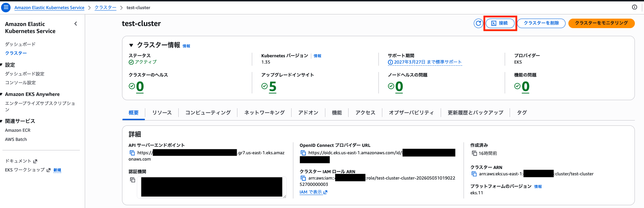Click inside the 認証機関 text area
644x208 pixels.
pyautogui.click(x=212, y=187)
